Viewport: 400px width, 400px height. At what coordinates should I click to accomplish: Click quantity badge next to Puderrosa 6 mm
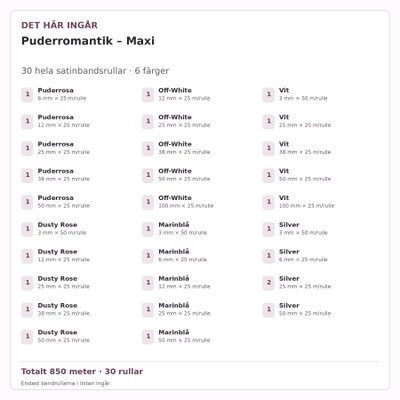coord(27,94)
